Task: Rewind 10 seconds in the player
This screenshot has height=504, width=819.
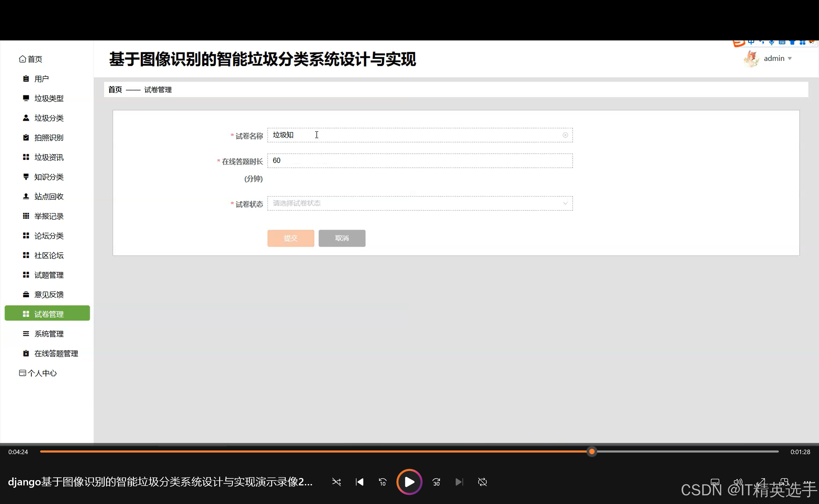Action: coord(383,482)
